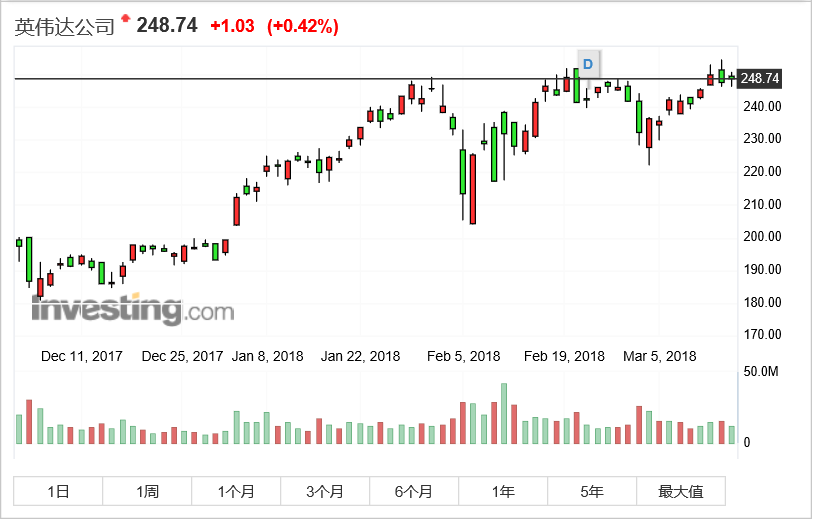Select the 1日 time range tab

pyautogui.click(x=58, y=491)
